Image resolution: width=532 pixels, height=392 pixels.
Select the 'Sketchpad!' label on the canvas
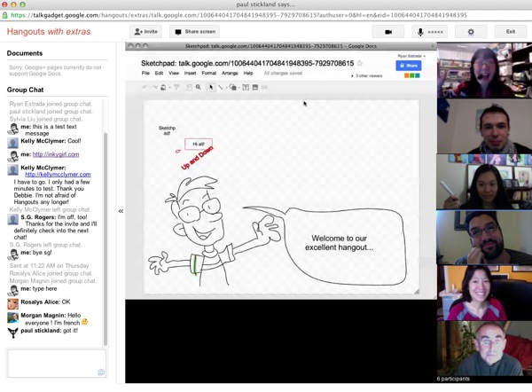(167, 130)
